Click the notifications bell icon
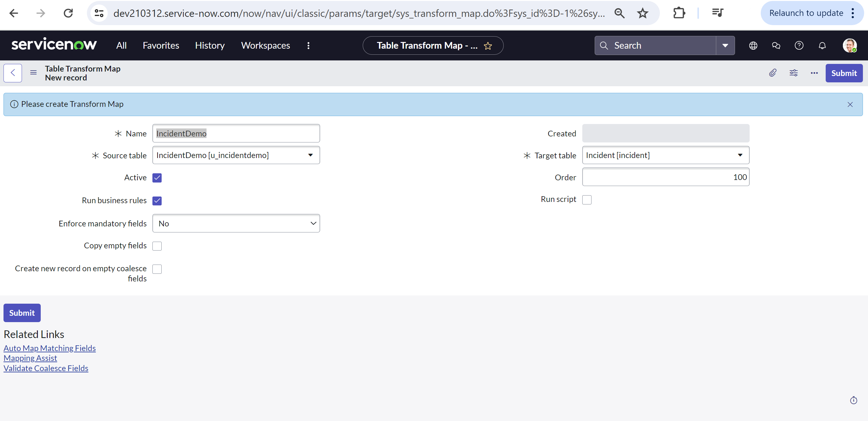Screen dimensions: 868x421 tap(822, 45)
